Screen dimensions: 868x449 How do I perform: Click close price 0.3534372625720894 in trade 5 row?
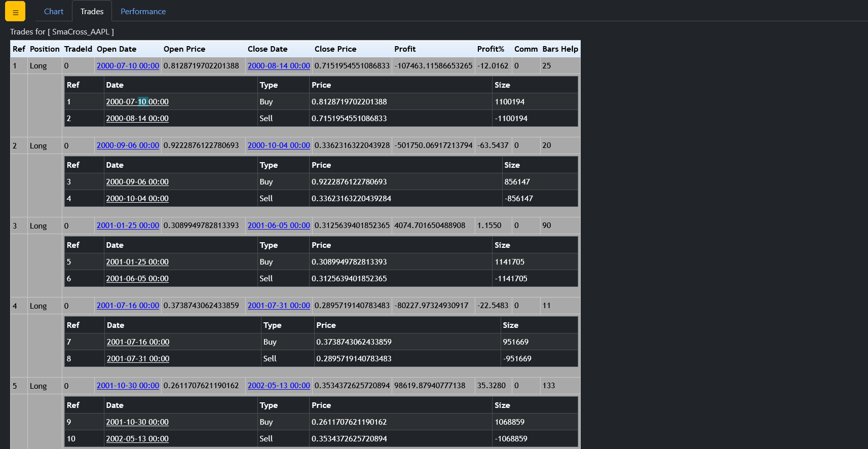pos(352,386)
